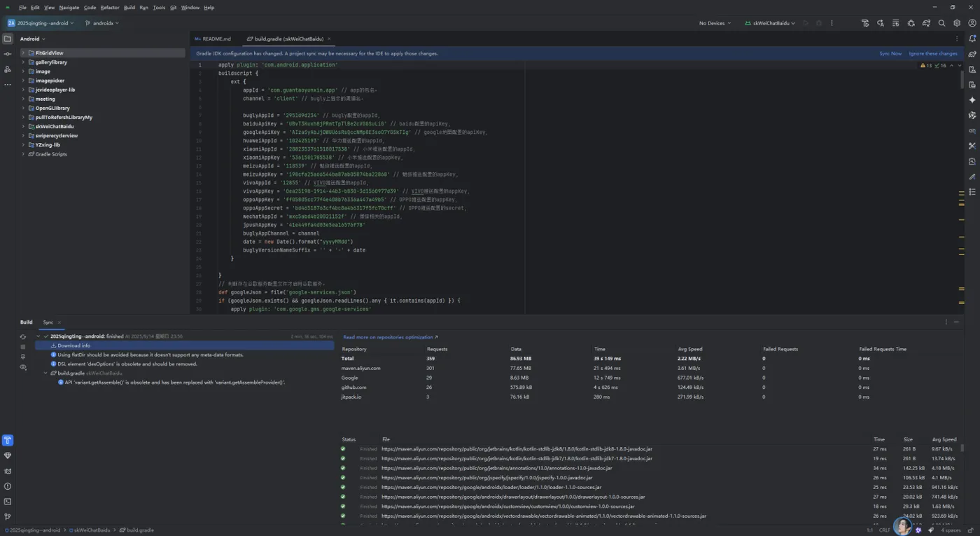Open the androidx branch dropdown
Screen dimensions: 980x536
[102, 23]
